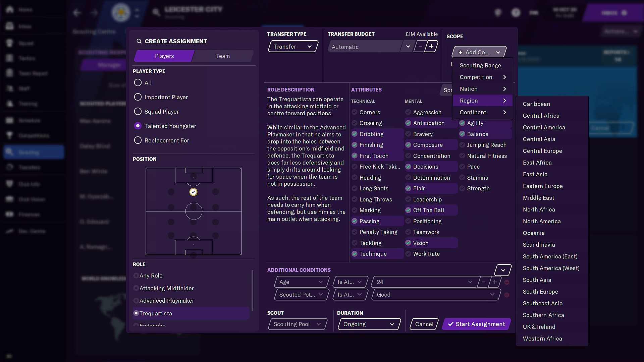Decrease transfer budget with minus button
This screenshot has height=362, width=644.
click(420, 46)
